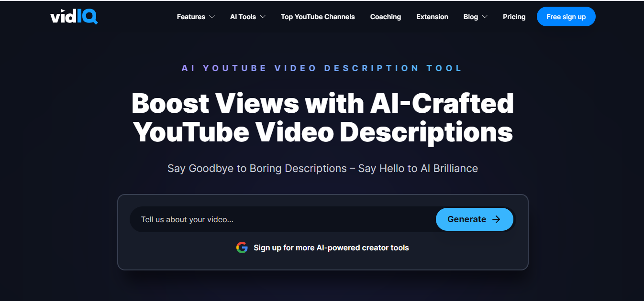
Task: Click the 'Say Goodbye to Boring Descriptions' subtitle
Action: tap(322, 168)
